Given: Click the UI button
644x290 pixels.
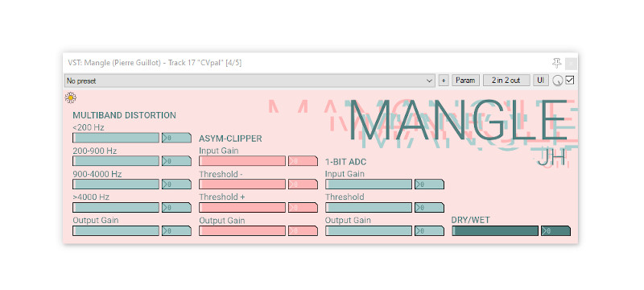Looking at the screenshot, I should (x=540, y=81).
